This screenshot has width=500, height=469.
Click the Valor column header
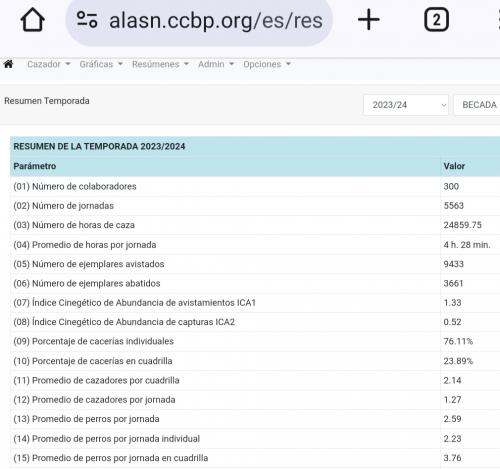tap(454, 166)
